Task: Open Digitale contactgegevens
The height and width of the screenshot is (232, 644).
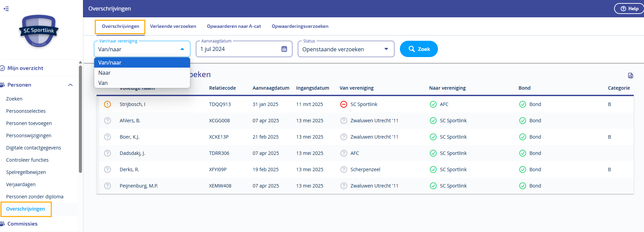Action: [x=34, y=148]
